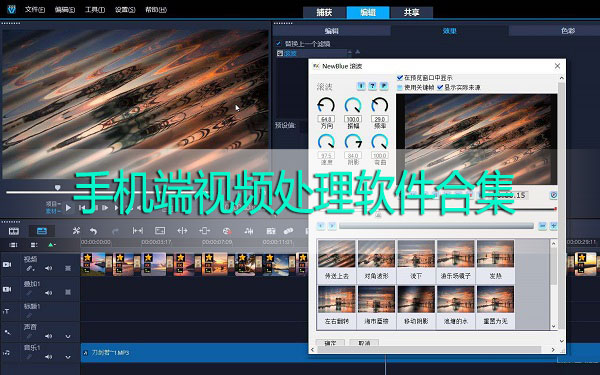Select the 色彩 tab in options panel

pyautogui.click(x=568, y=31)
